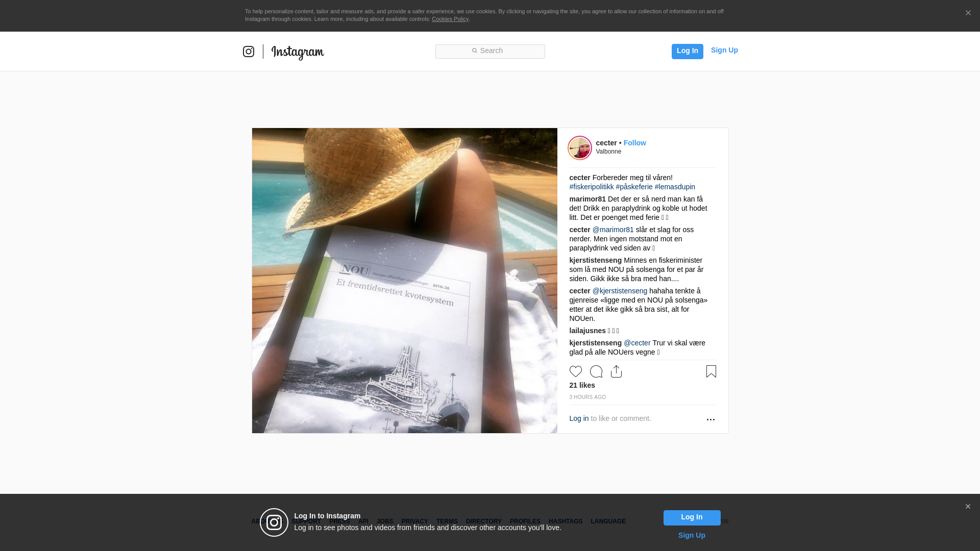Save the post with bookmark icon
Viewport: 980px width, 551px height.
click(711, 371)
